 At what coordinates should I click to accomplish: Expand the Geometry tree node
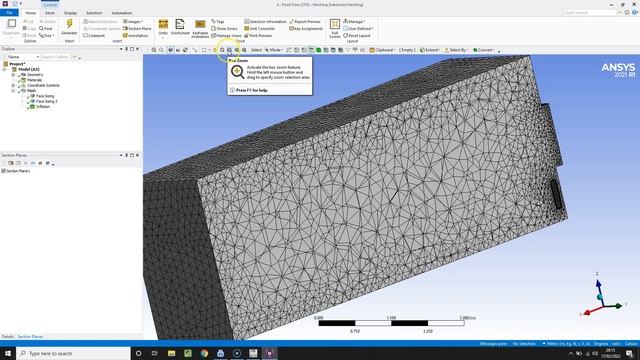[13, 75]
